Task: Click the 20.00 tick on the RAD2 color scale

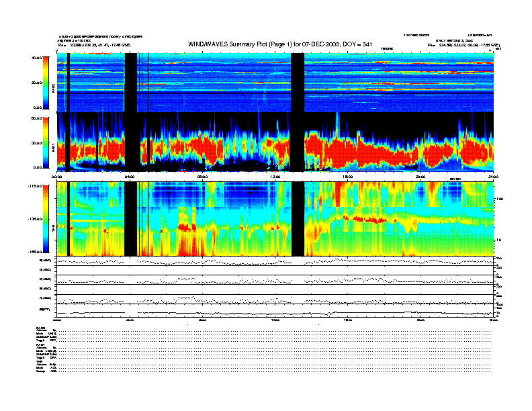Action: click(37, 83)
